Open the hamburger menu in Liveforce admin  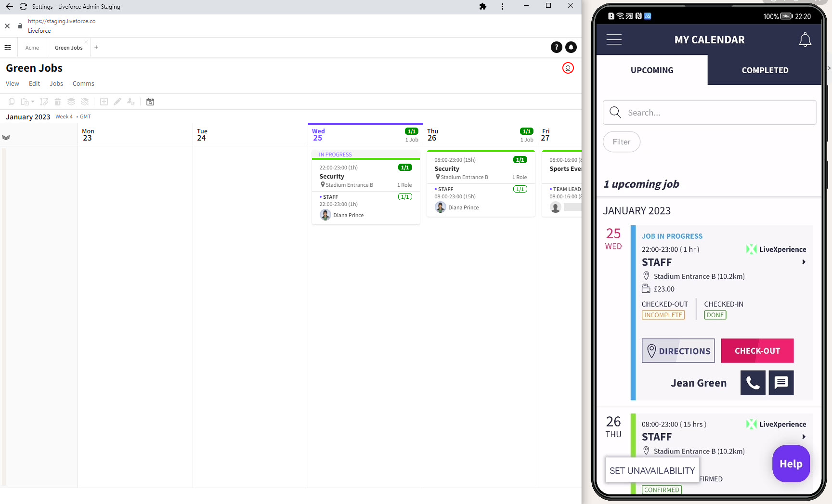coord(8,47)
